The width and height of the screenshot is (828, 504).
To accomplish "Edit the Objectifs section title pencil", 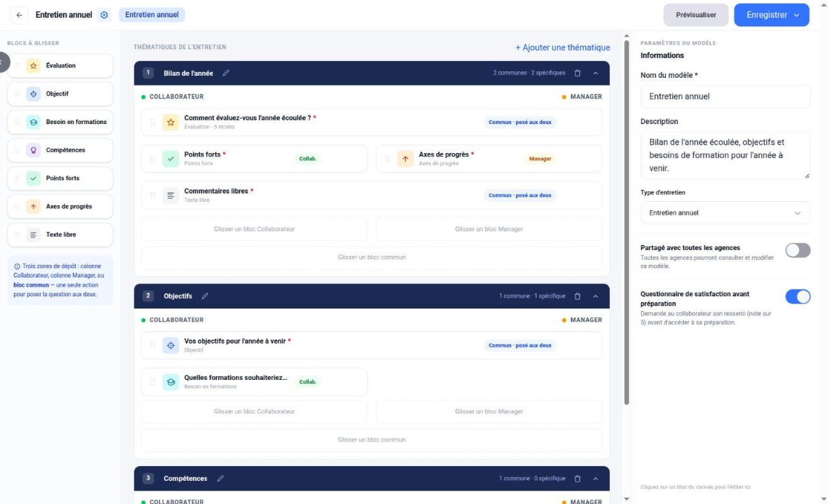I will coord(205,296).
